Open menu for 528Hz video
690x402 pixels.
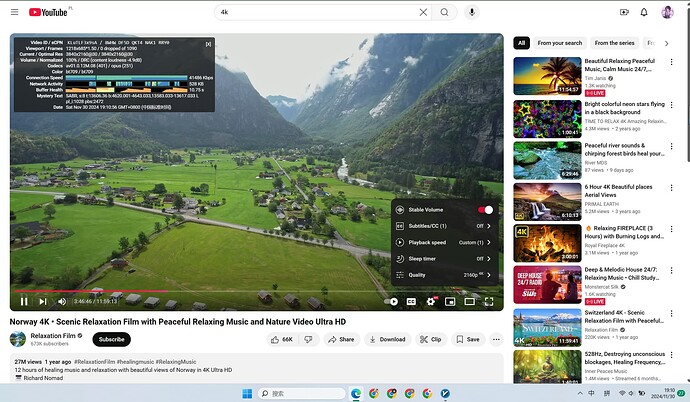[672, 355]
